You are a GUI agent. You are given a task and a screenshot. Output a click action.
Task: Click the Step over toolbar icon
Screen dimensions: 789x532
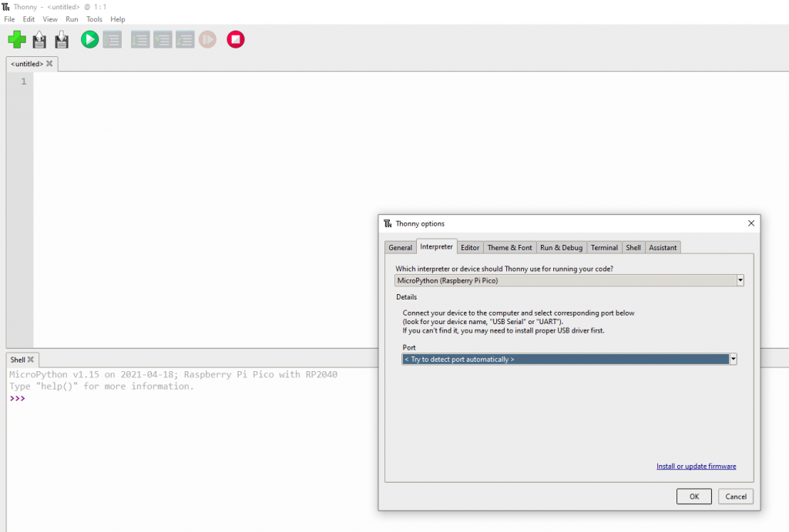pyautogui.click(x=140, y=39)
